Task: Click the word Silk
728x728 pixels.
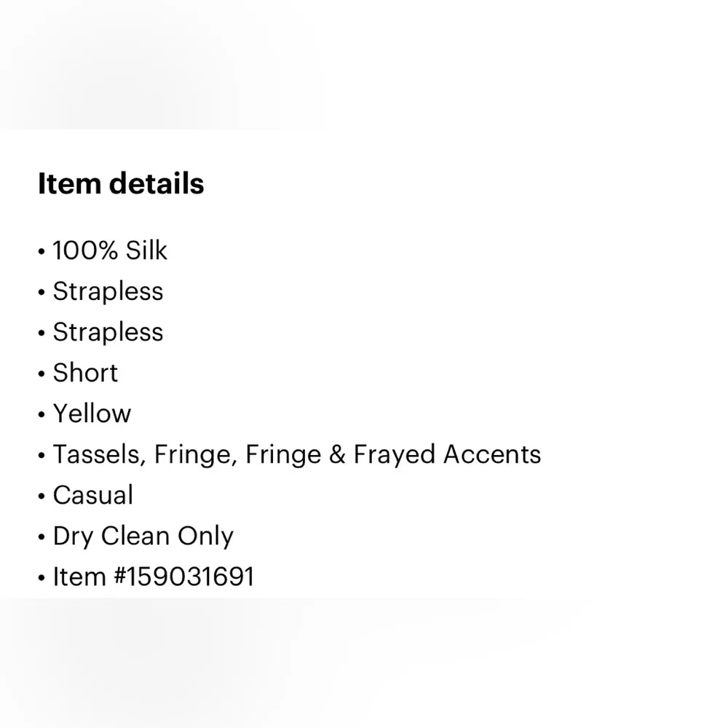Action: pos(146,250)
